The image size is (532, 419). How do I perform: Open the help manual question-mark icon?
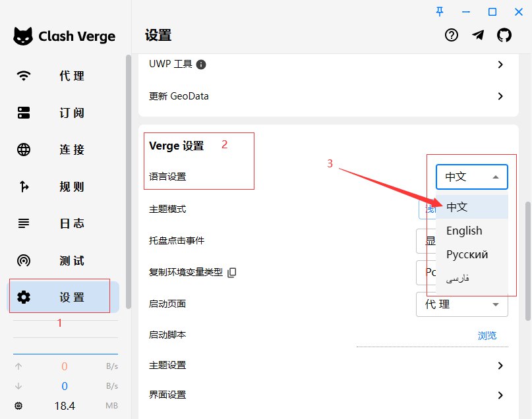tap(452, 36)
